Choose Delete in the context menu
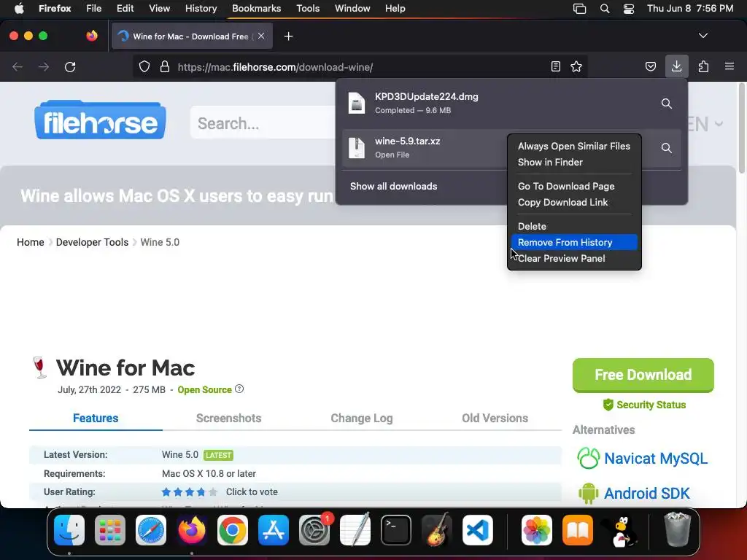This screenshot has width=747, height=560. tap(574, 226)
